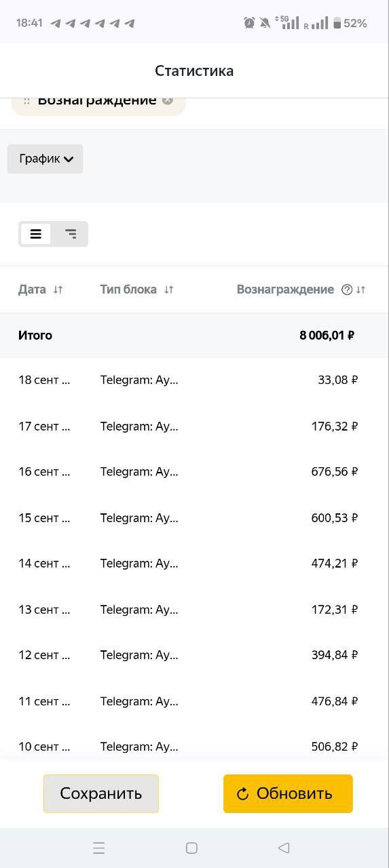
Task: Click the Дата column header
Action: tap(32, 290)
